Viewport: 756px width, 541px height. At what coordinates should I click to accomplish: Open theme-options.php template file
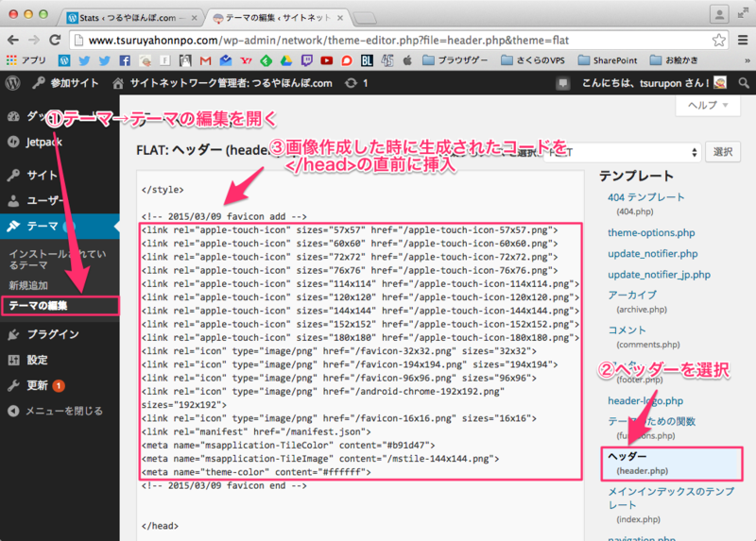pos(651,232)
